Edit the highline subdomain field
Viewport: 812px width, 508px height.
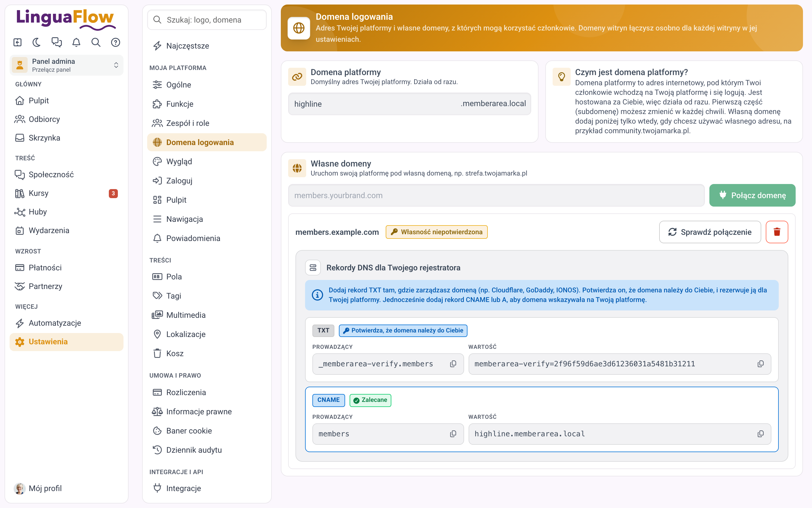click(409, 104)
